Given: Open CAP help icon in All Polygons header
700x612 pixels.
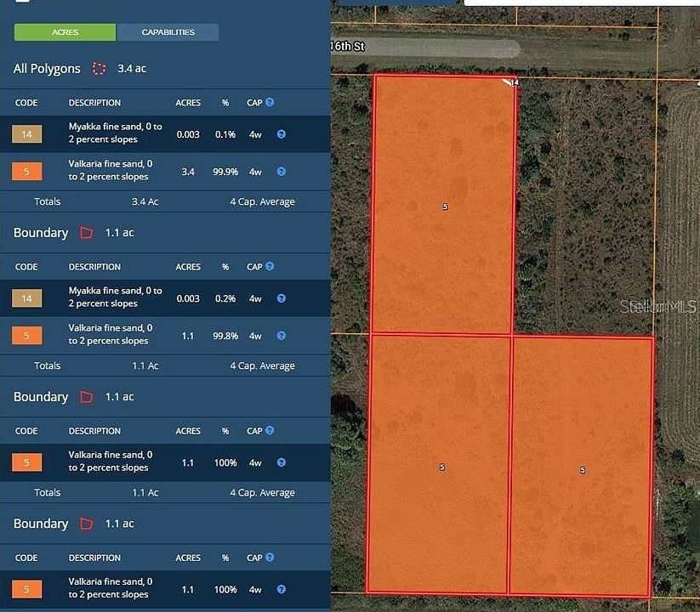Looking at the screenshot, I should tap(270, 102).
